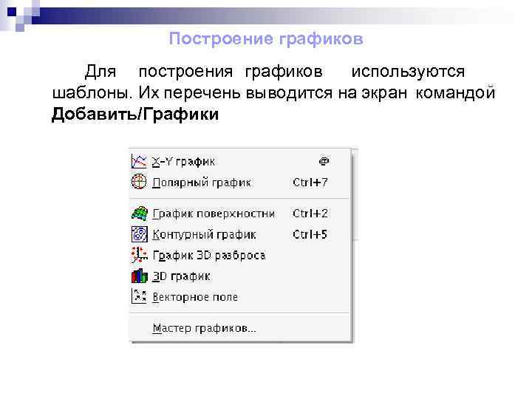
Task: Click the Контурный график contour icon
Action: click(140, 234)
